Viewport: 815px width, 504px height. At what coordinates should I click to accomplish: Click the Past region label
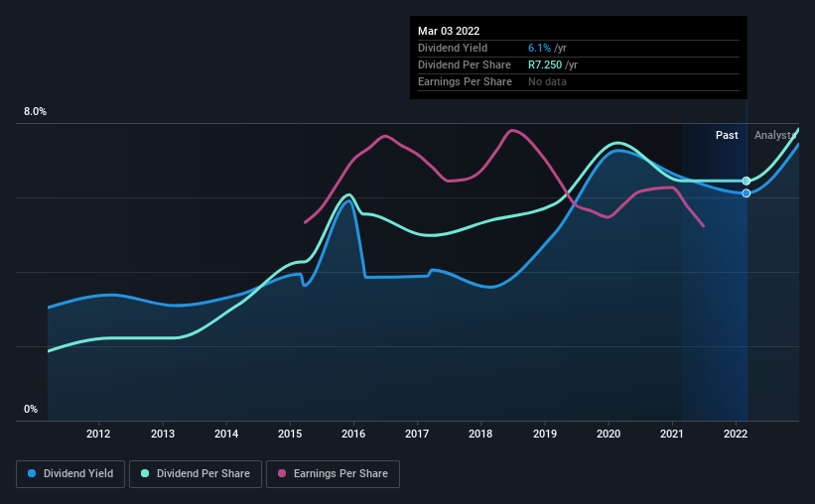pyautogui.click(x=727, y=135)
